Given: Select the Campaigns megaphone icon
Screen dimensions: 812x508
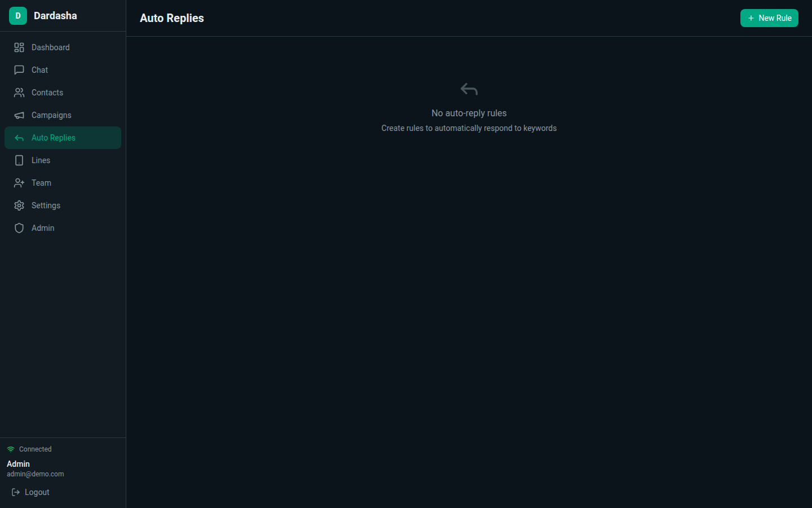Looking at the screenshot, I should click(x=19, y=115).
